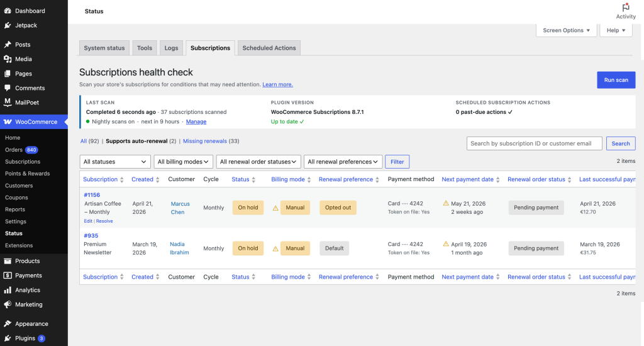Click sort arrows on top Billing mode header

(309, 179)
